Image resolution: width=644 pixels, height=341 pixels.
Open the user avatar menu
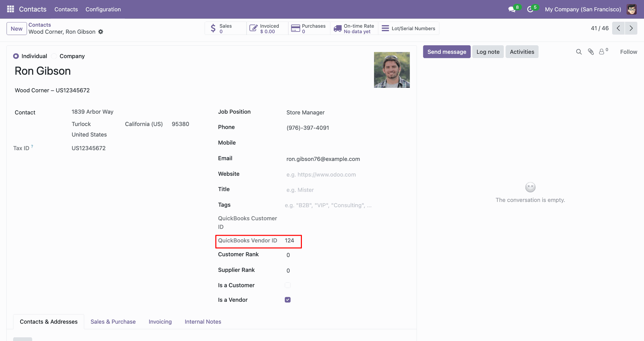(631, 9)
